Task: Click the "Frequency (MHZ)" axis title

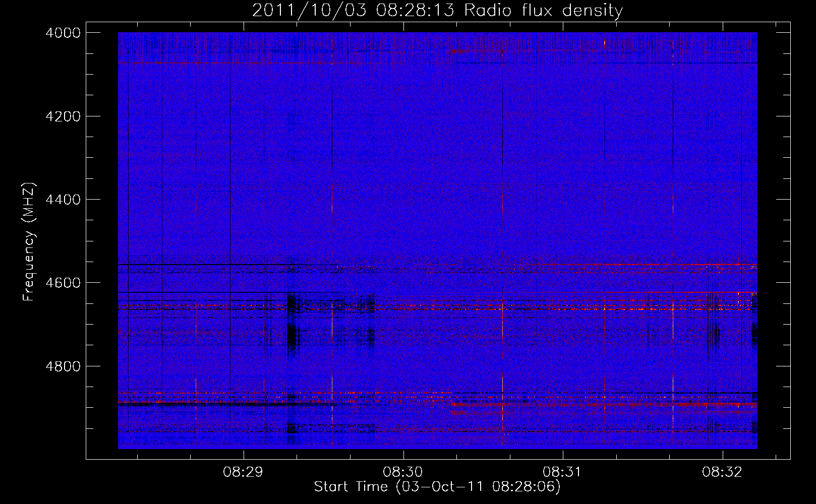Action: pos(29,242)
